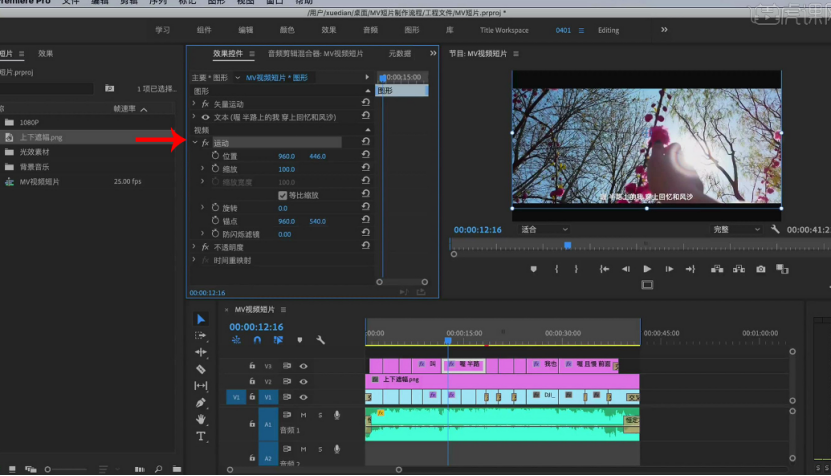Select the Pen tool
The width and height of the screenshot is (831, 476).
coord(201,402)
